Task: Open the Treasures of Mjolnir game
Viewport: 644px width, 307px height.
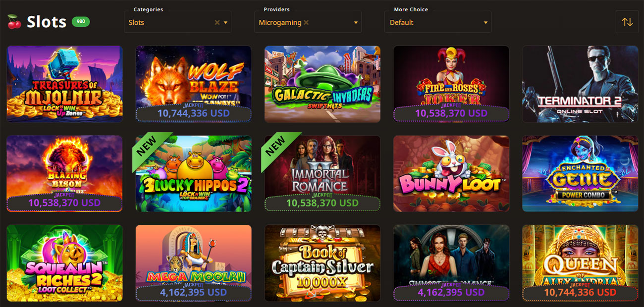Action: (64, 84)
